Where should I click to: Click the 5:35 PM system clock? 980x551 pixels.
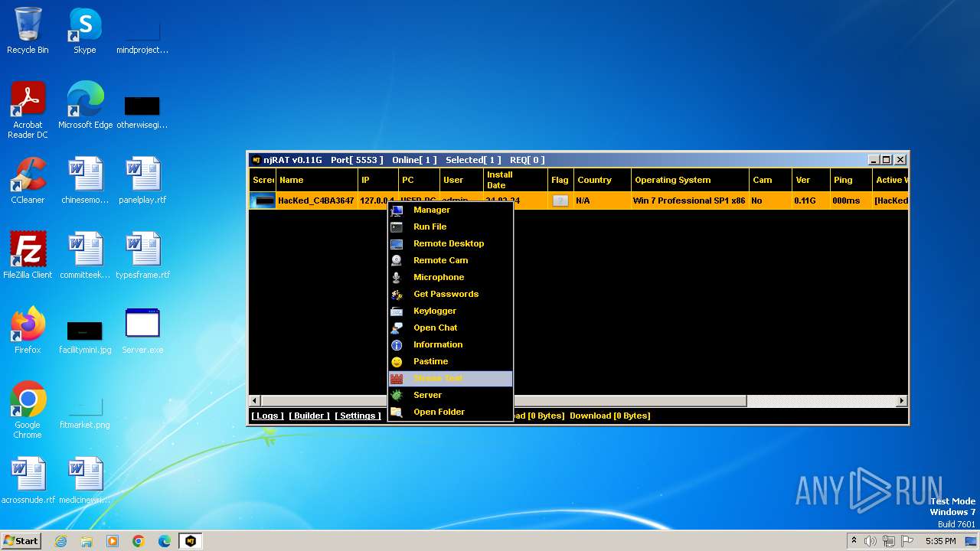(x=940, y=541)
